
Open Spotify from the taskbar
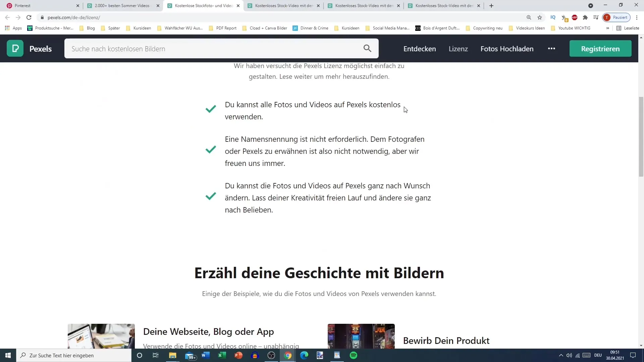354,355
